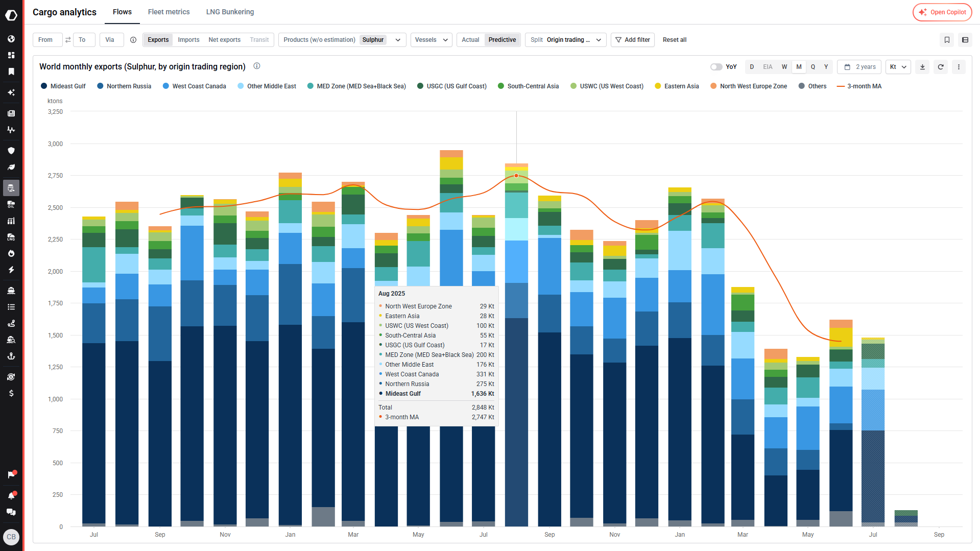Open the chat messages icon in sidebar
The image size is (980, 551).
11,512
